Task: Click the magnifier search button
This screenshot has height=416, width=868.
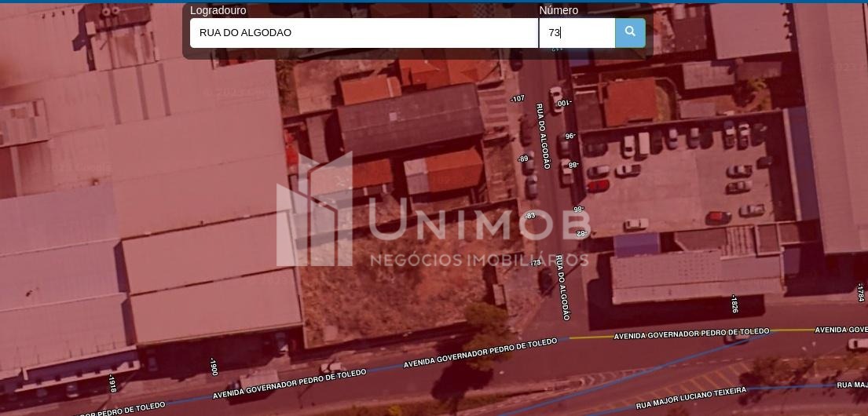Action: point(630,32)
